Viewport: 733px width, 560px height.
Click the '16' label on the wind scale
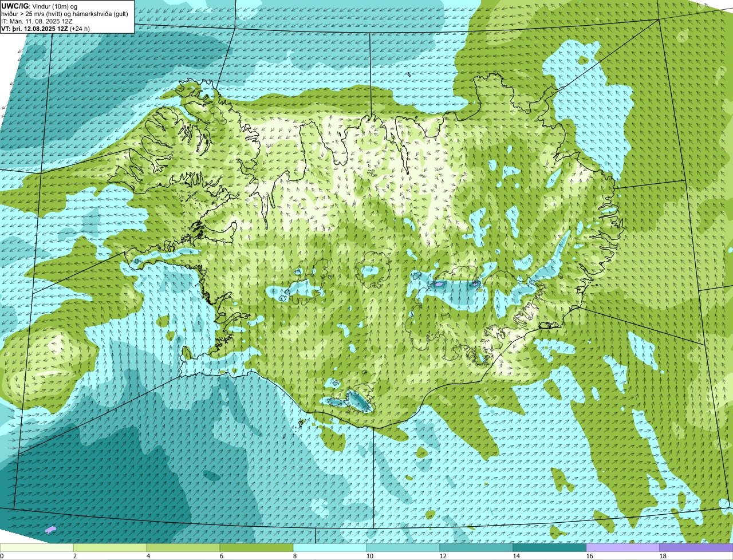point(590,556)
